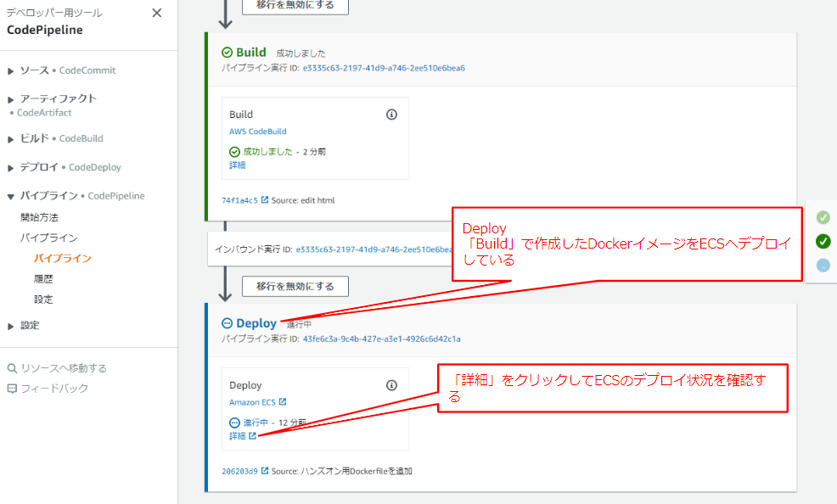837x504 pixels.
Task: Open フィードバック
Action: tap(54, 389)
